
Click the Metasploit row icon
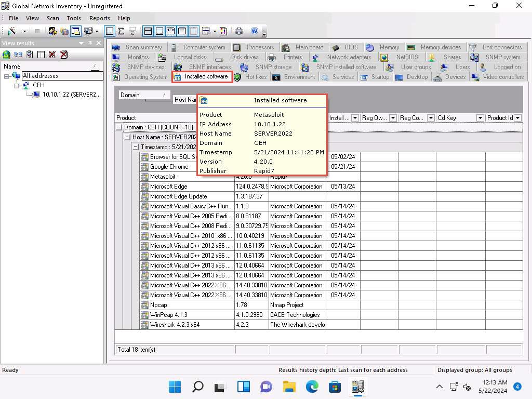pos(144,177)
